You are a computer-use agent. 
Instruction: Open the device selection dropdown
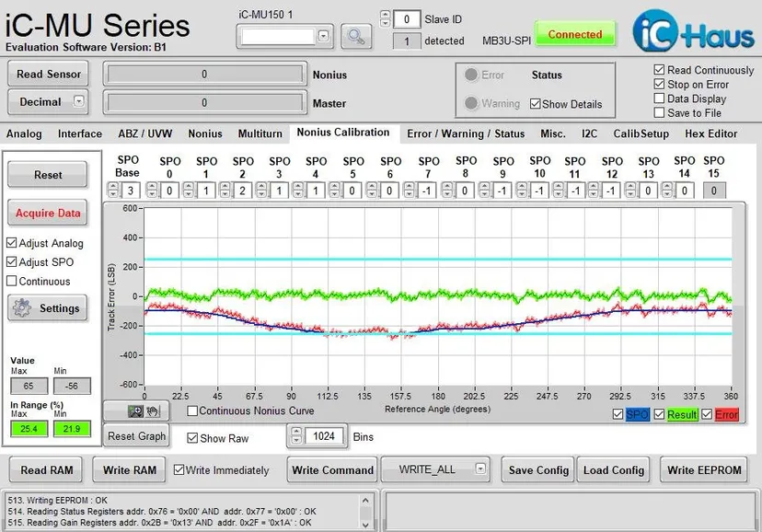click(323, 36)
